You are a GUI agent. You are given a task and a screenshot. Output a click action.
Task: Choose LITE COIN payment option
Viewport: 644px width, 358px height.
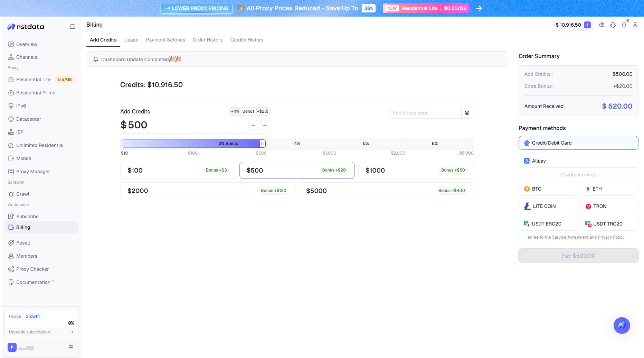click(548, 206)
